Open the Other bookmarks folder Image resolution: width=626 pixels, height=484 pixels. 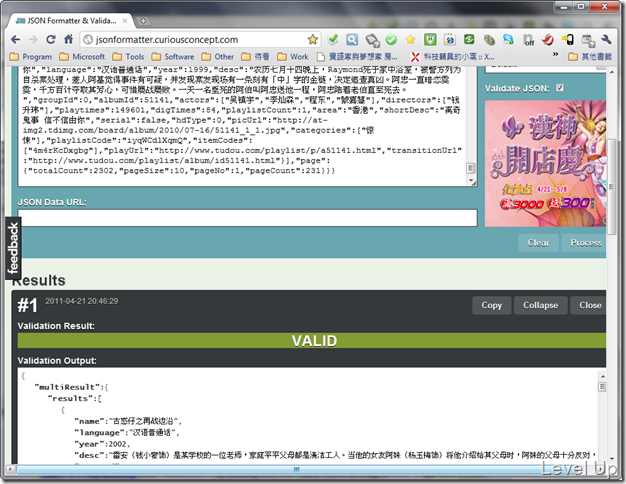[218, 57]
